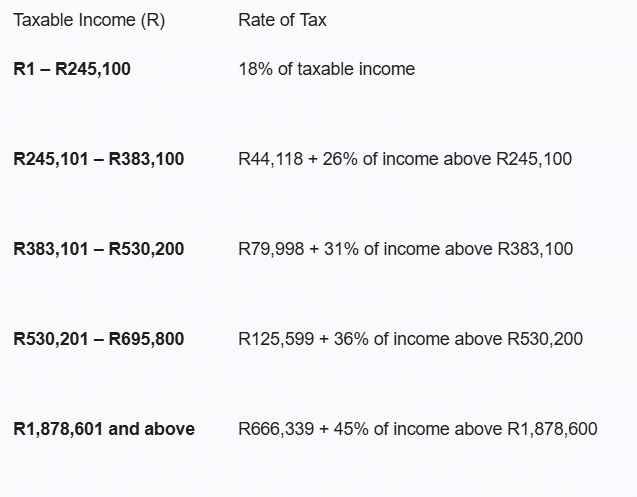
Task: Click the Rate of Tax header
Action: tap(282, 20)
